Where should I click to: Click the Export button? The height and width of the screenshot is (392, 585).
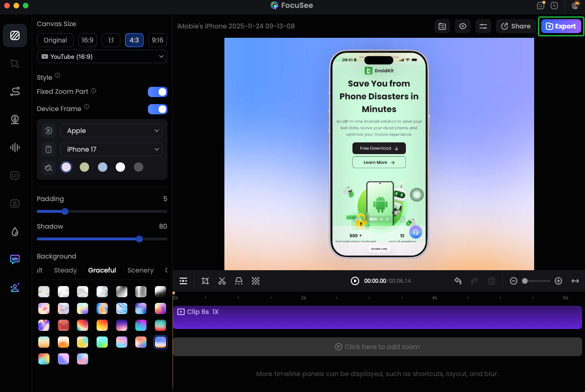pyautogui.click(x=561, y=26)
